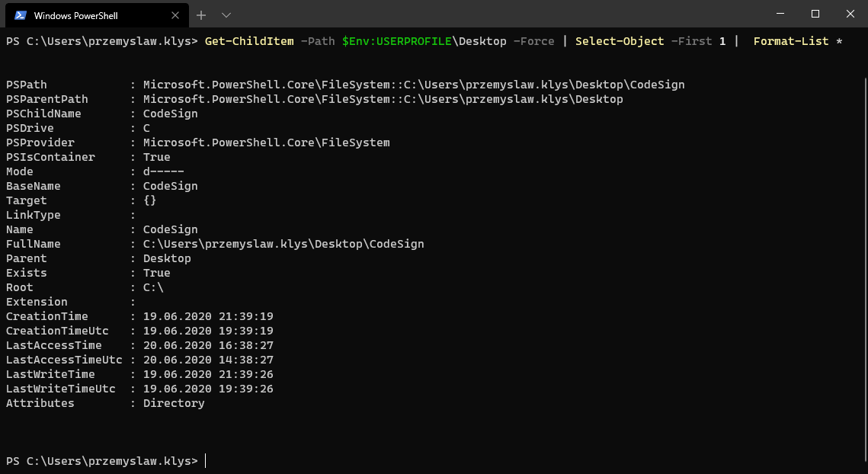Click the PSIsContainer True value

(156, 157)
